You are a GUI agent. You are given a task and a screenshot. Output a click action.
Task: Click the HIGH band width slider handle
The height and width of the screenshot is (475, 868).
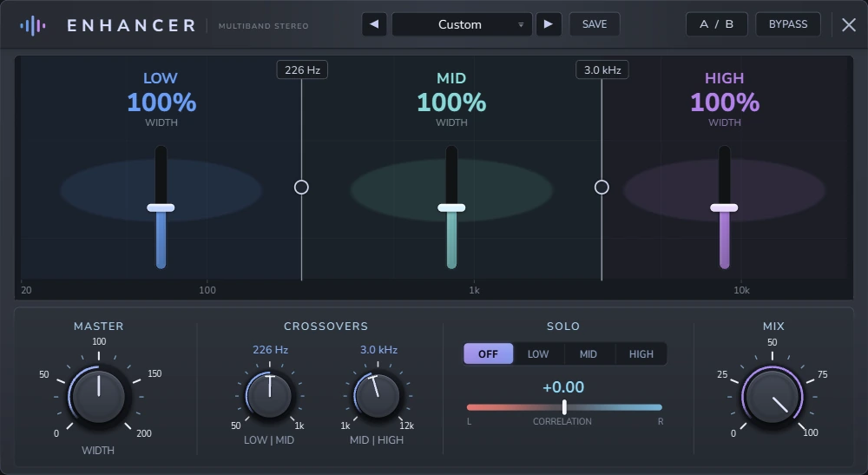pos(724,208)
